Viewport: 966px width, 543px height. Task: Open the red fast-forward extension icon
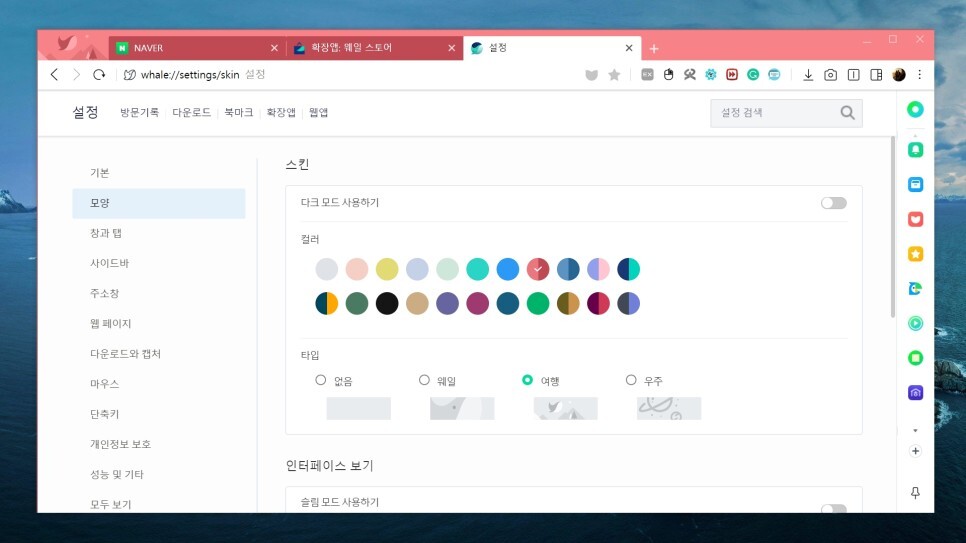tap(732, 74)
